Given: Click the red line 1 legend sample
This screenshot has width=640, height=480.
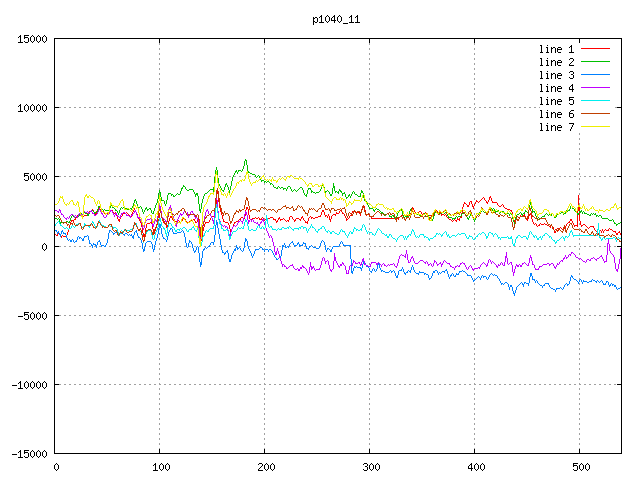Looking at the screenshot, I should [596, 49].
